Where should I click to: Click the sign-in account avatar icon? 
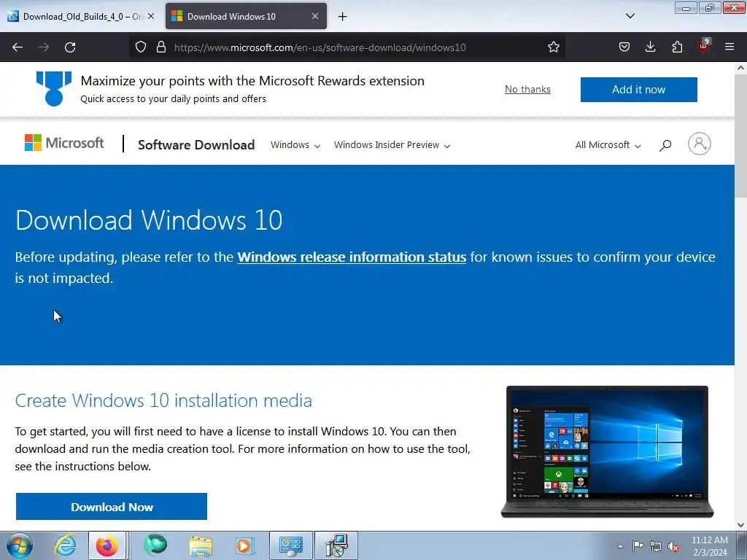(x=700, y=144)
